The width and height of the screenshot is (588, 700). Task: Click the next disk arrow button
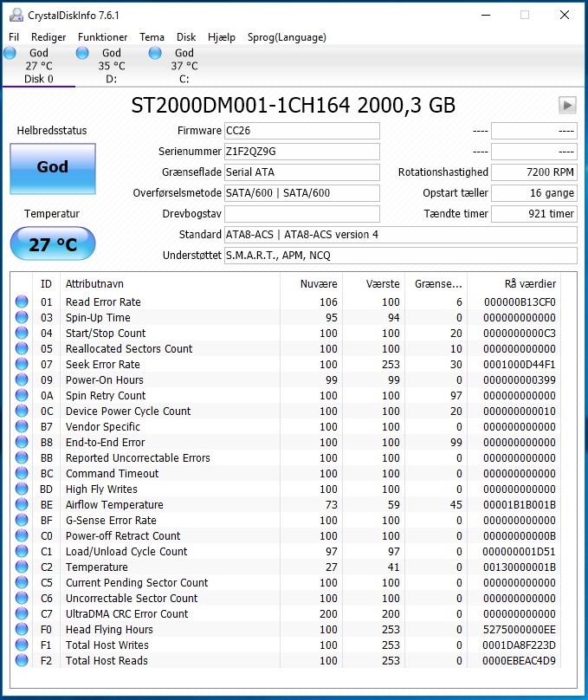tap(567, 106)
